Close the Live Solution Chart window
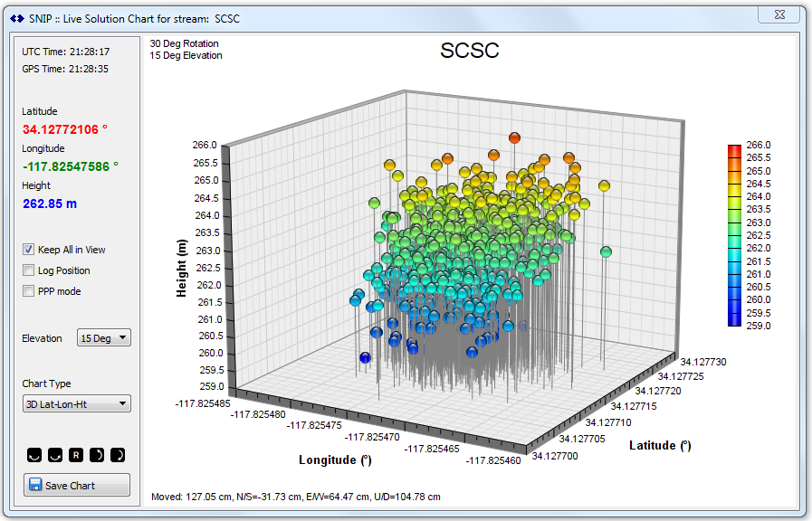This screenshot has width=812, height=521. click(779, 14)
